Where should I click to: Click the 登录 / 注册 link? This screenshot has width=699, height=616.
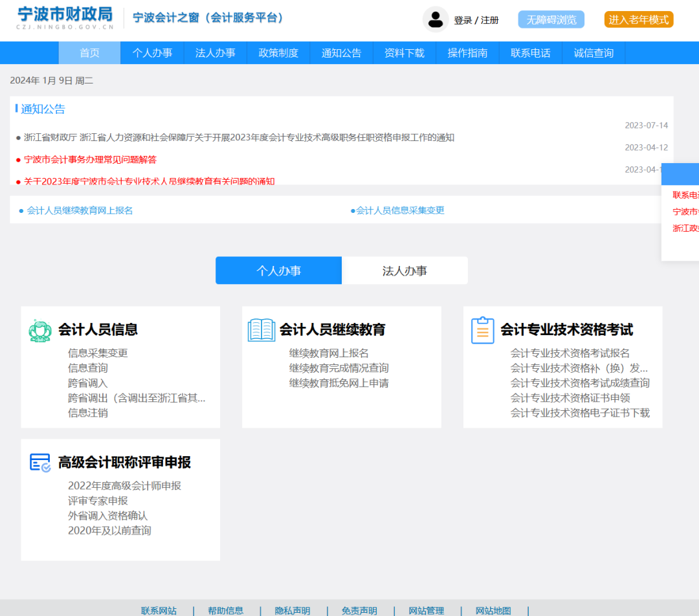477,19
